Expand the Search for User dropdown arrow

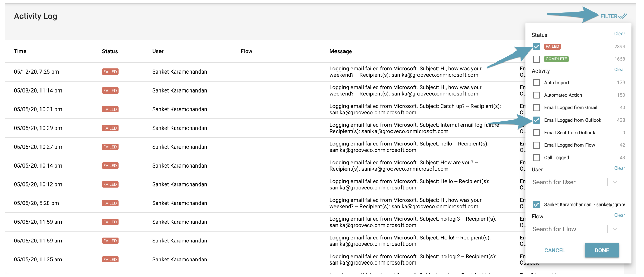(x=615, y=182)
